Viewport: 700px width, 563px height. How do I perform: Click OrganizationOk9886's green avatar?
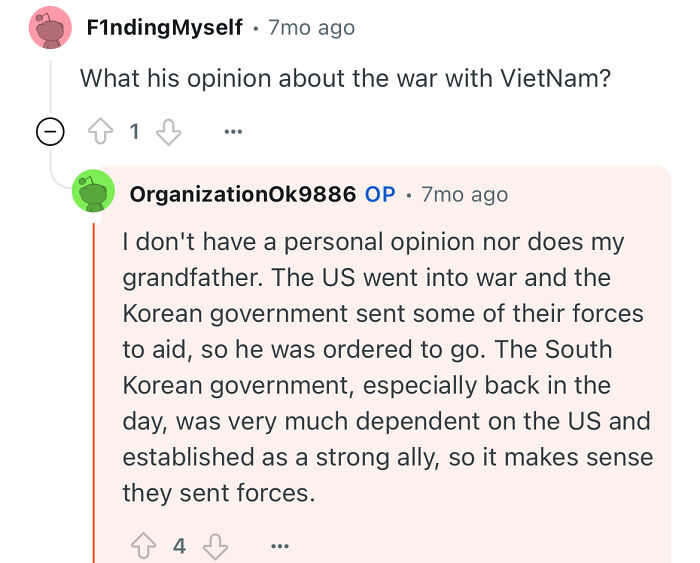[x=93, y=193]
